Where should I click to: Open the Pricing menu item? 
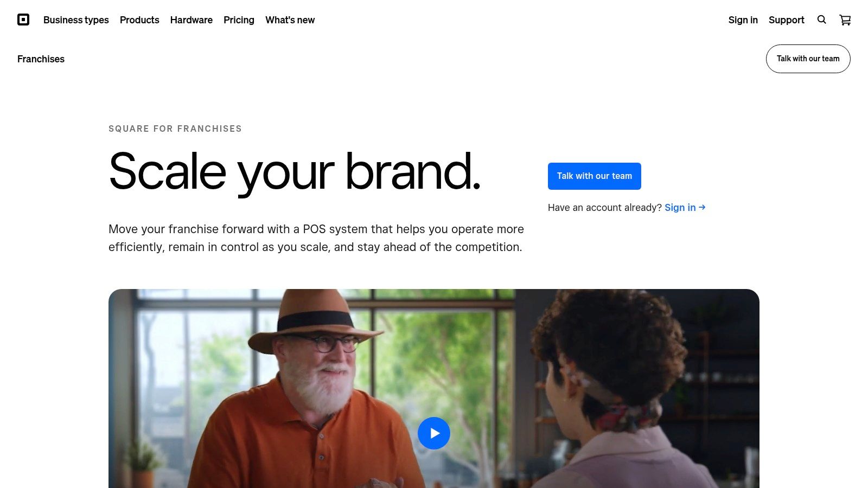[x=239, y=20]
